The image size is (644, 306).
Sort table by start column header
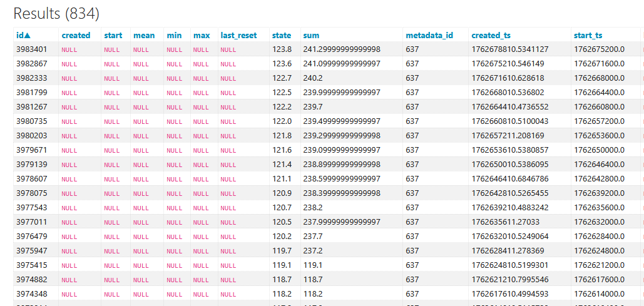coord(113,36)
